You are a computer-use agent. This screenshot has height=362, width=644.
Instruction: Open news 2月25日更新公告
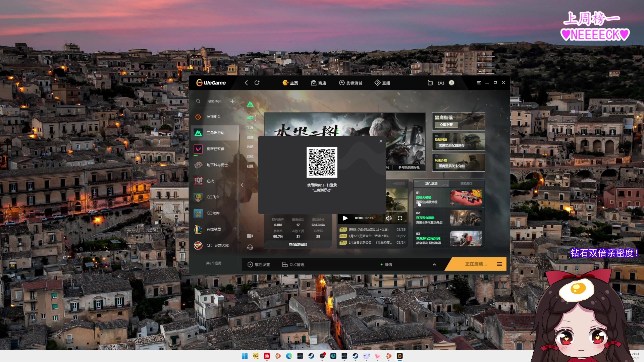(x=372, y=242)
